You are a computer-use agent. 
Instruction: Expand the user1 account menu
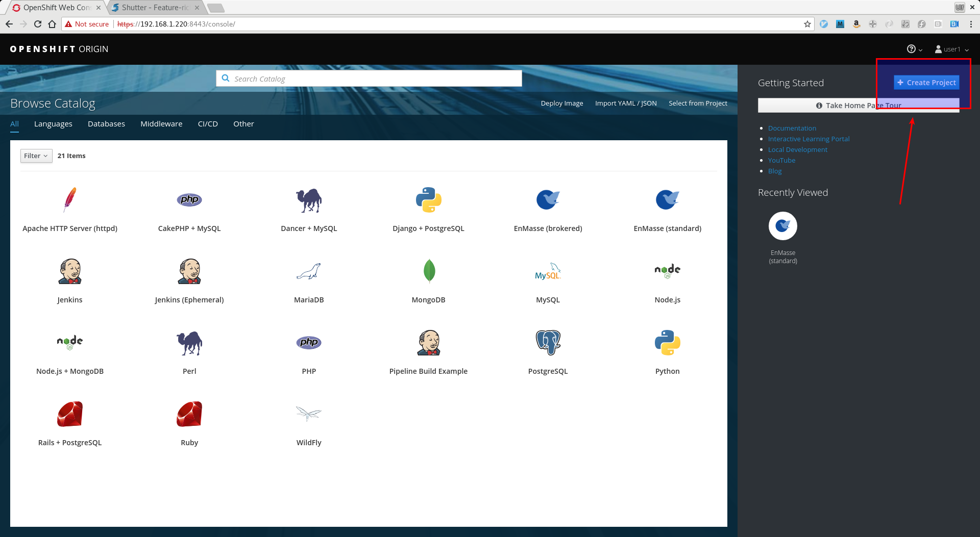click(951, 49)
